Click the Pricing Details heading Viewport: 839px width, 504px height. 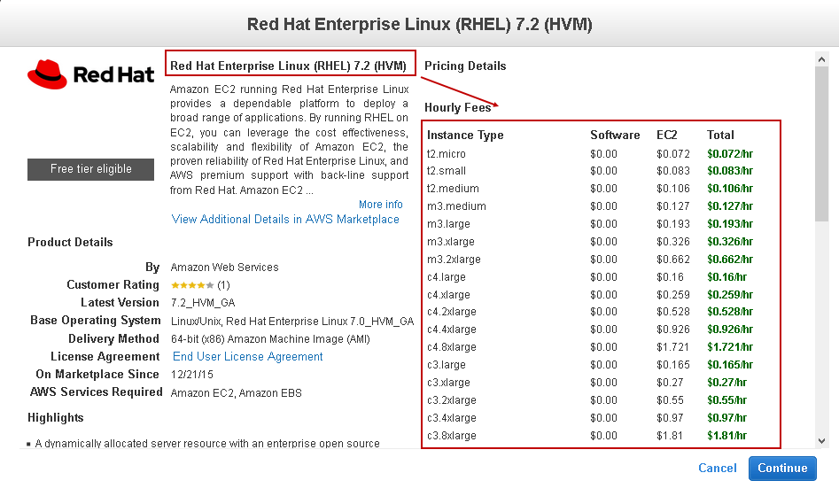click(x=465, y=66)
